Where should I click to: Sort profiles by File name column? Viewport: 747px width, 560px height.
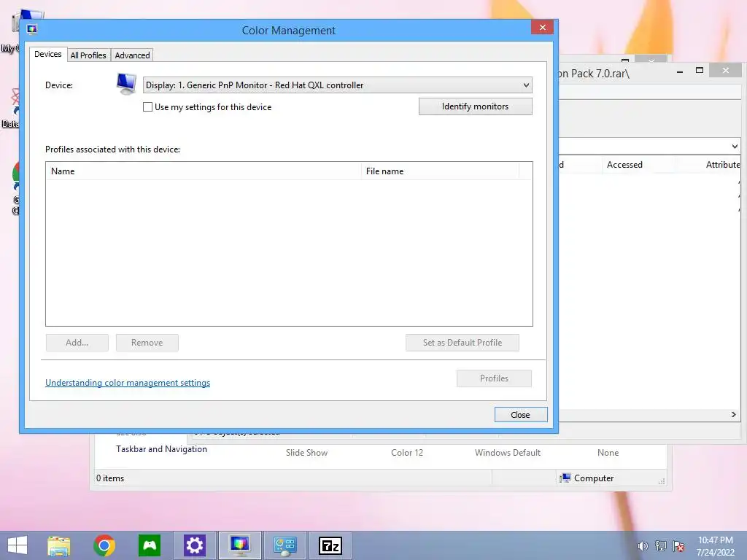pos(440,171)
